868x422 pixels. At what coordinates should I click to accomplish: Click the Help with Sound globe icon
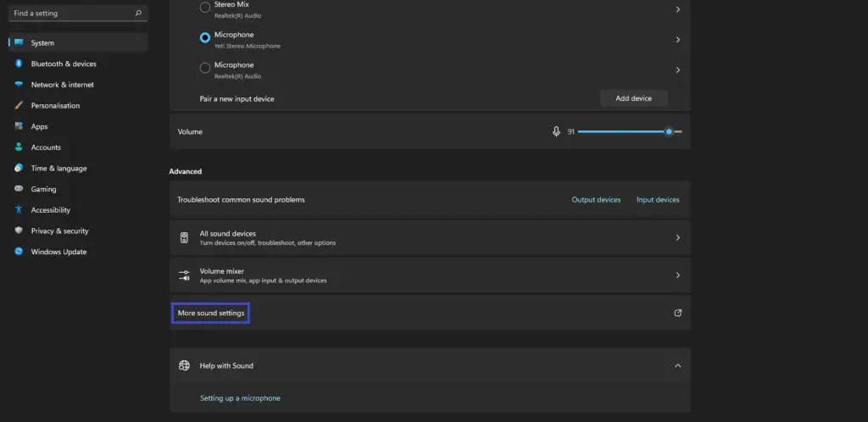184,365
